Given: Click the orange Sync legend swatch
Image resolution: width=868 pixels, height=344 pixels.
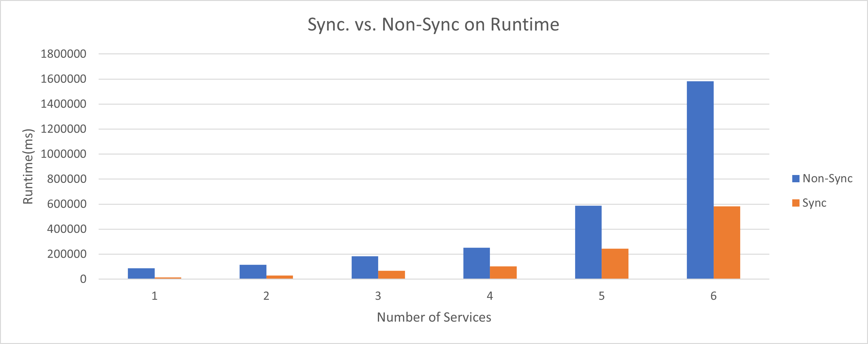Looking at the screenshot, I should point(796,203).
